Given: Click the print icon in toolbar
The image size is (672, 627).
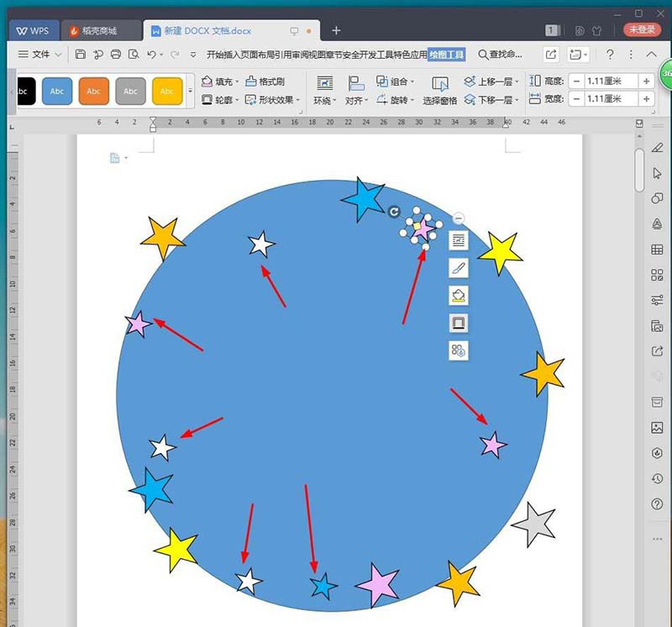Looking at the screenshot, I should [x=116, y=54].
